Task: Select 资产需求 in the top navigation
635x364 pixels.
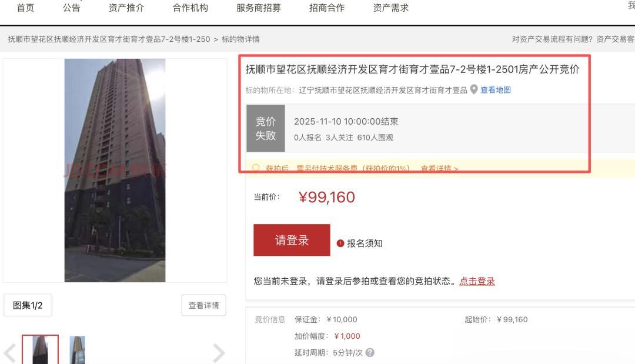Action: (x=391, y=8)
